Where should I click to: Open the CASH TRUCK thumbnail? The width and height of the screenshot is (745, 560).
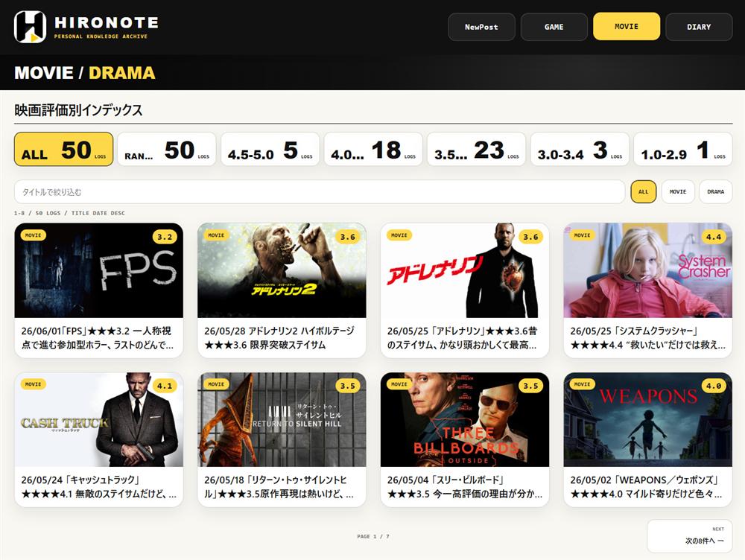click(99, 419)
